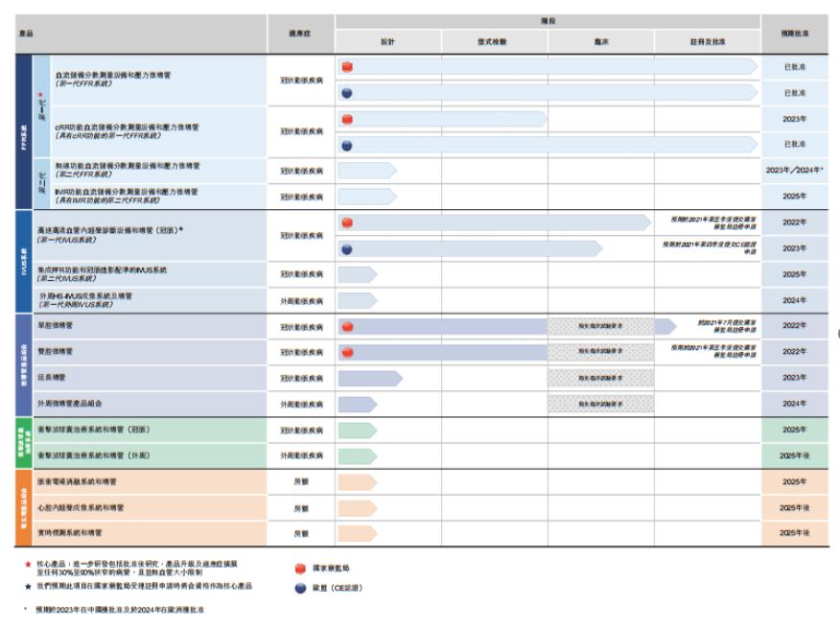Click the blue EU CE icon in the legend
840x630 pixels.
coord(300,588)
